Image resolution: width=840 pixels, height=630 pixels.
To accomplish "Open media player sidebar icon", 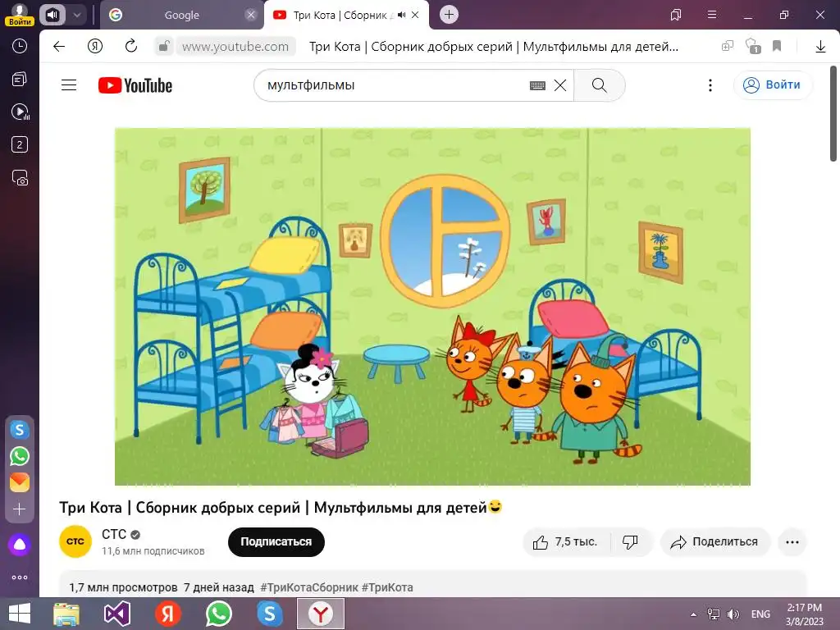I will 21,112.
